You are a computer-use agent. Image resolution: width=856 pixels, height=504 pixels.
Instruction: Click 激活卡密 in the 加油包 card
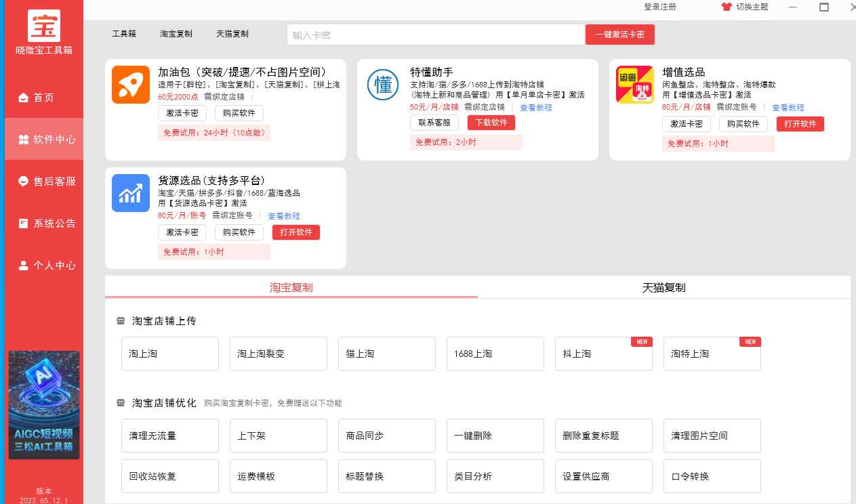[x=182, y=113]
